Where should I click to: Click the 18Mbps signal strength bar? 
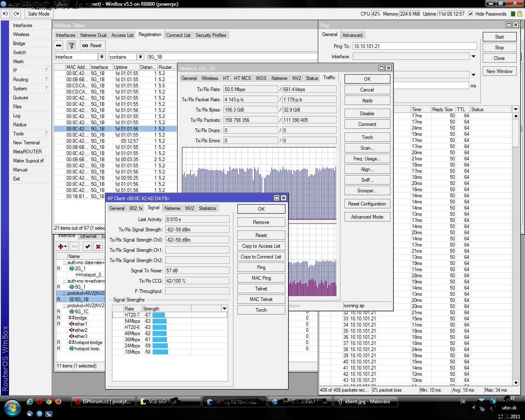(160, 352)
